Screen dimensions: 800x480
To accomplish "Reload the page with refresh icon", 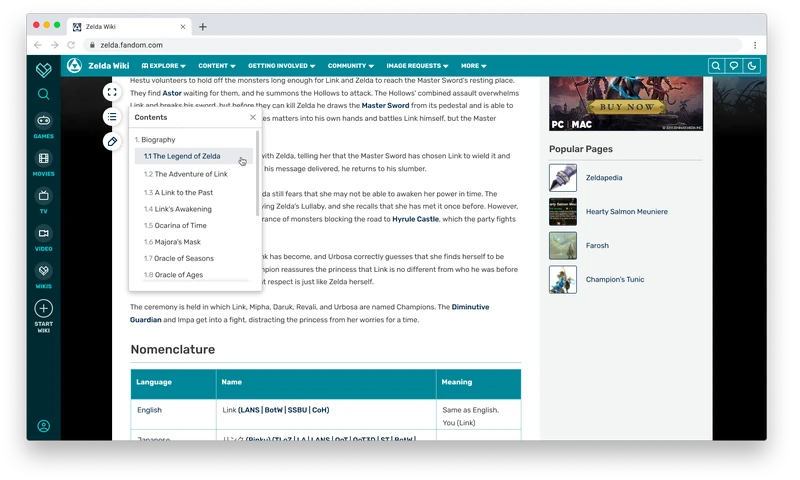I will pos(71,45).
